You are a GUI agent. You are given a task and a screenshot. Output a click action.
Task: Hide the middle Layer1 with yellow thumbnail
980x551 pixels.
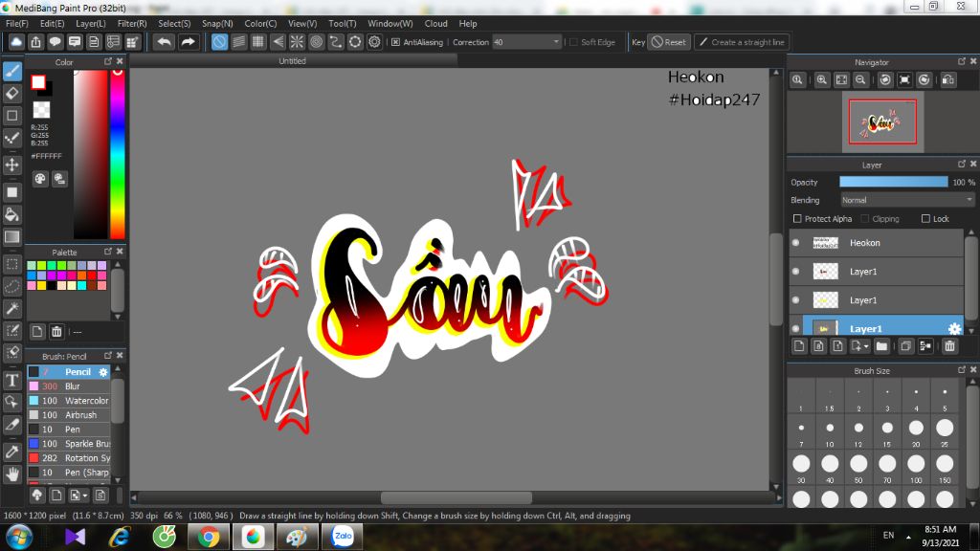pyautogui.click(x=795, y=299)
